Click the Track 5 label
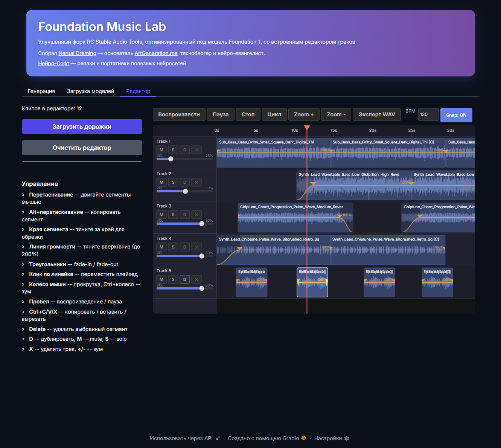This screenshot has height=448, width=501. tap(164, 271)
